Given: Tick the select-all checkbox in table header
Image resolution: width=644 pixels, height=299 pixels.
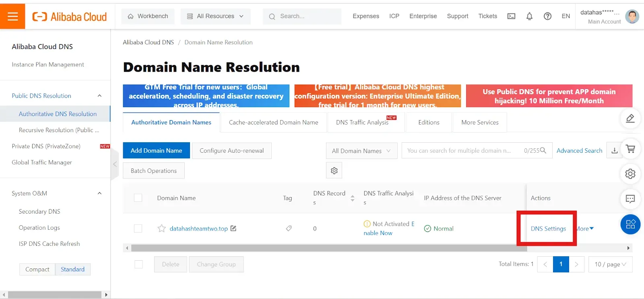Looking at the screenshot, I should click(x=138, y=198).
